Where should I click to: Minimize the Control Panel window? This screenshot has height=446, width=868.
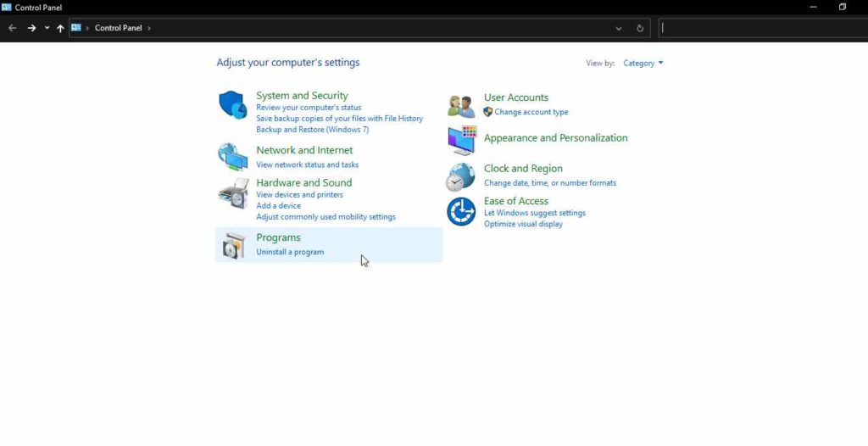813,7
